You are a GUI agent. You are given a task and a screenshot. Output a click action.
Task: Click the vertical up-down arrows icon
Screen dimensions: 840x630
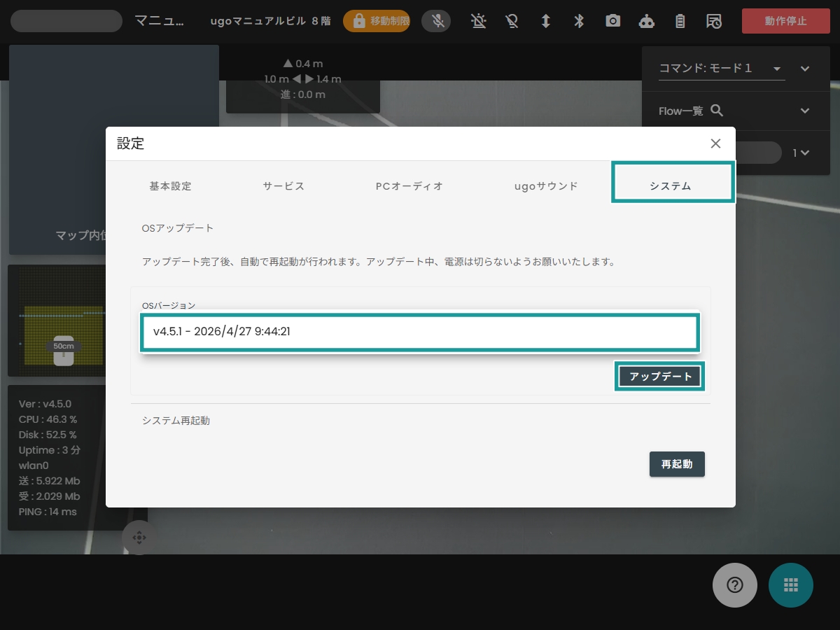[545, 21]
